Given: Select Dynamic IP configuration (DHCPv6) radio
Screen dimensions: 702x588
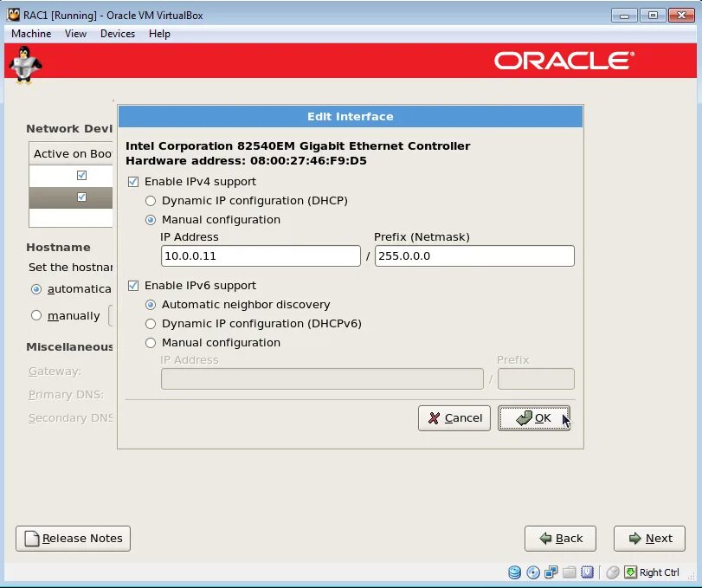Looking at the screenshot, I should [151, 323].
